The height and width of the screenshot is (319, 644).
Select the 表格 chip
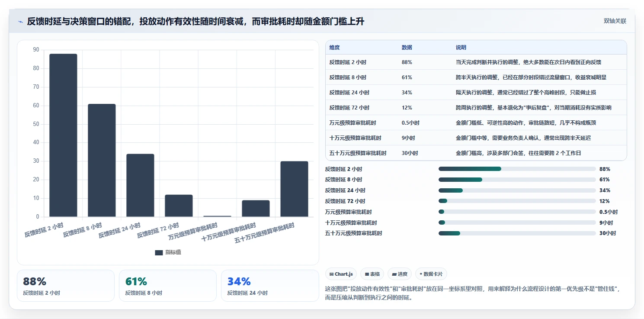[372, 274]
